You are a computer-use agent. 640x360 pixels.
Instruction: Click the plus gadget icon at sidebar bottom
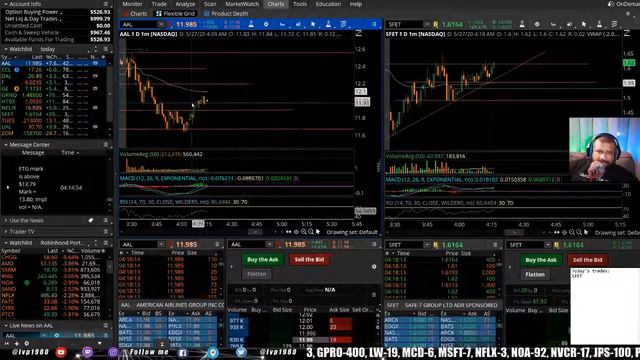tap(16, 344)
